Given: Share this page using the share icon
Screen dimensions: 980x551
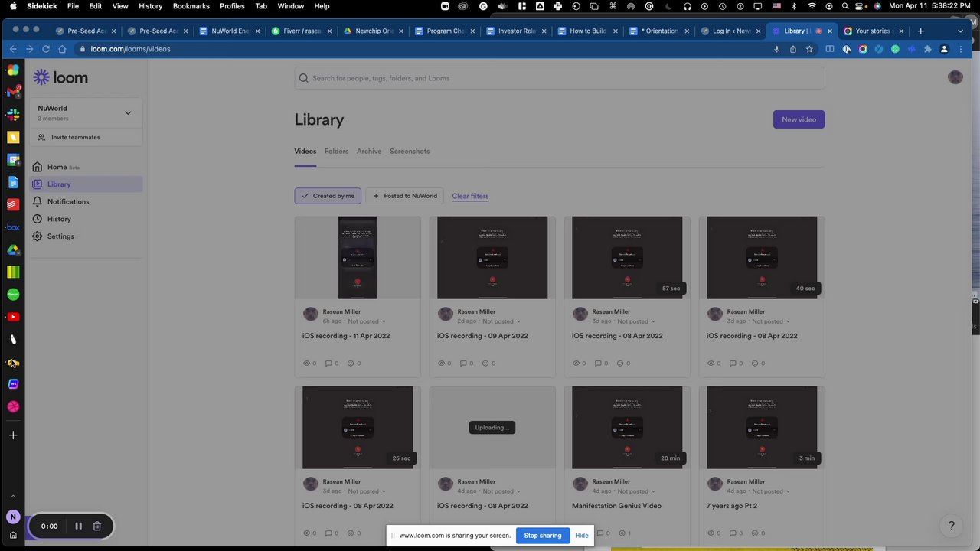Looking at the screenshot, I should click(792, 49).
